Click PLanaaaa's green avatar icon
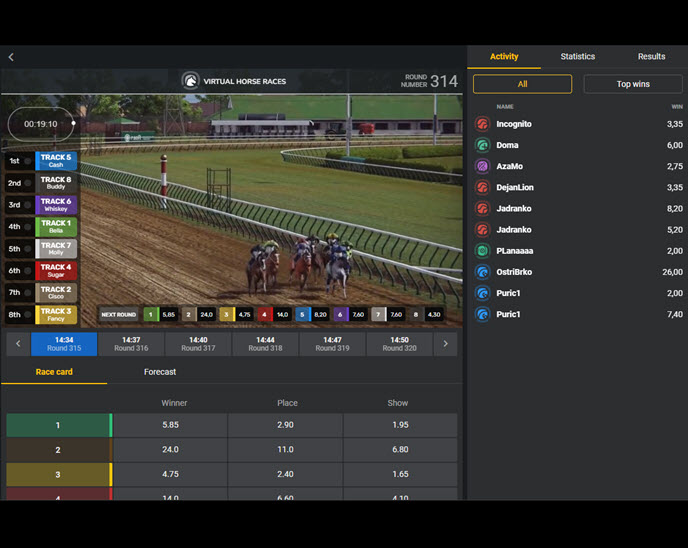The height and width of the screenshot is (548, 688). [x=482, y=251]
